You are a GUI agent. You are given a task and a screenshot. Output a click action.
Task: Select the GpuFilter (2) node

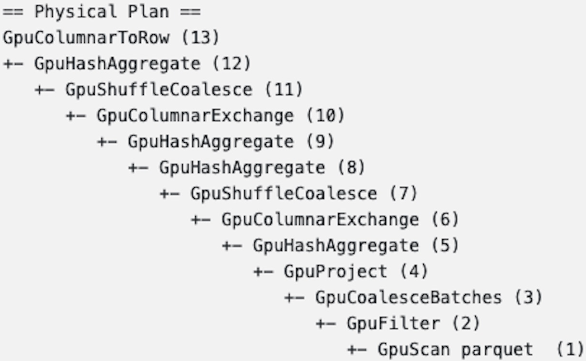[x=413, y=324]
